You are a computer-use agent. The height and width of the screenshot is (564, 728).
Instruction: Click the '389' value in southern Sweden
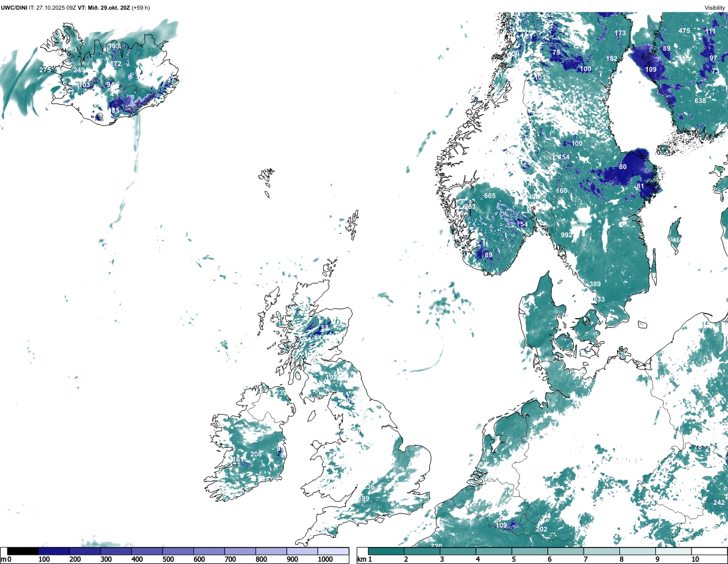pyautogui.click(x=595, y=284)
